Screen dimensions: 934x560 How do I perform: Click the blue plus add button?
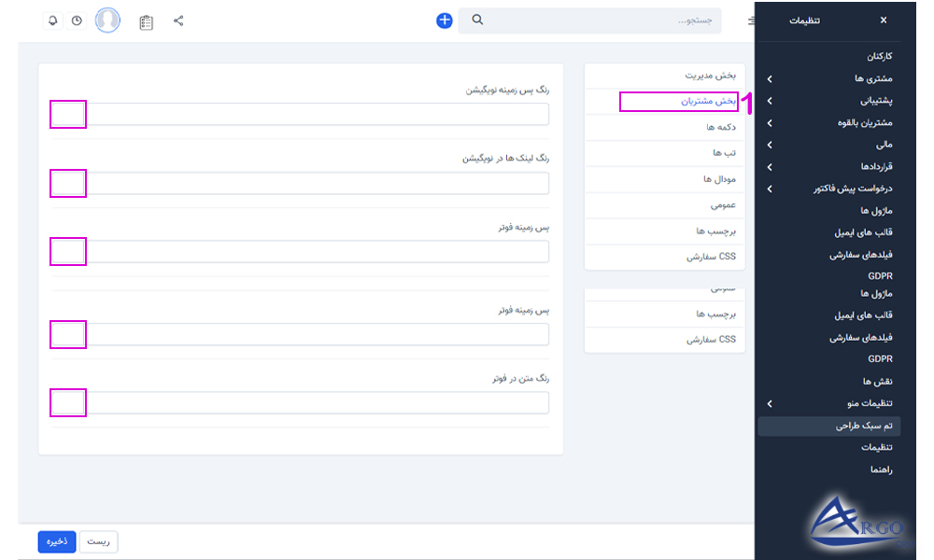tap(444, 19)
